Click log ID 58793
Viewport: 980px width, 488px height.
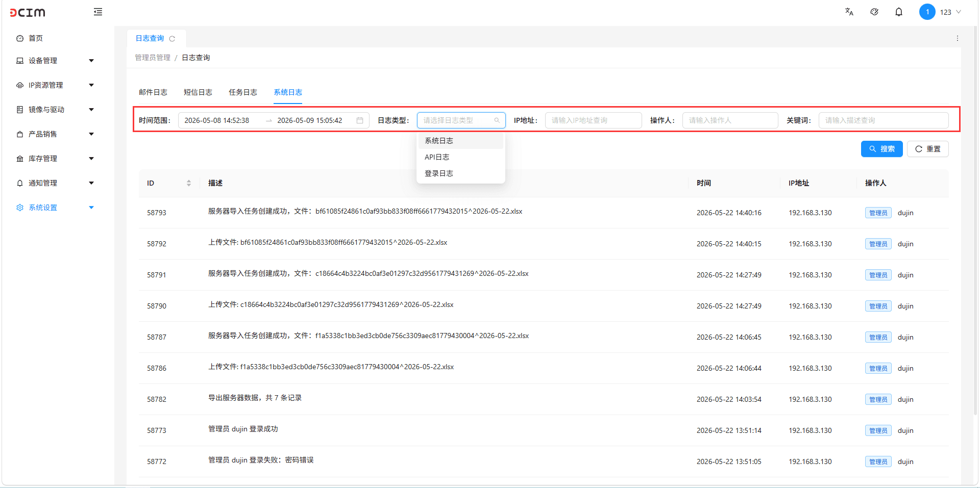pyautogui.click(x=157, y=213)
